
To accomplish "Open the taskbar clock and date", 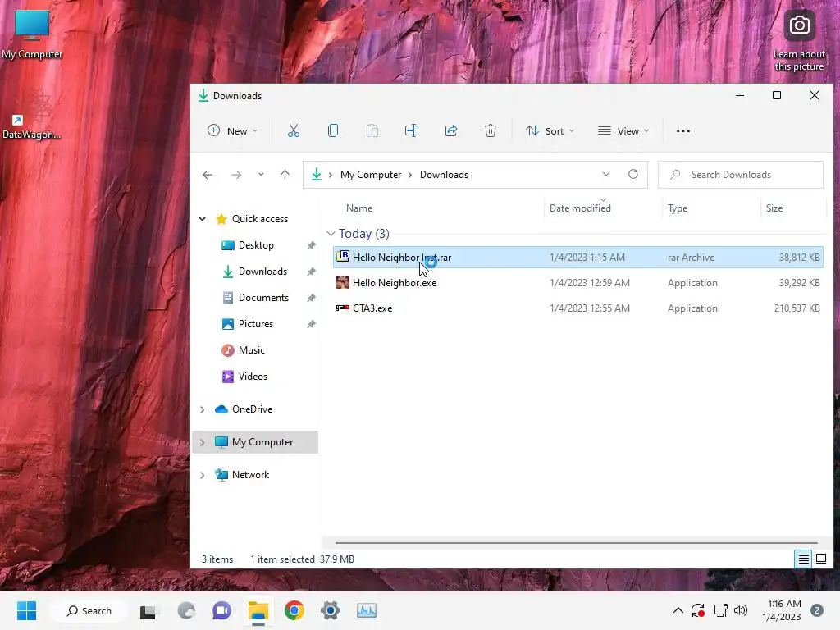I will click(781, 610).
